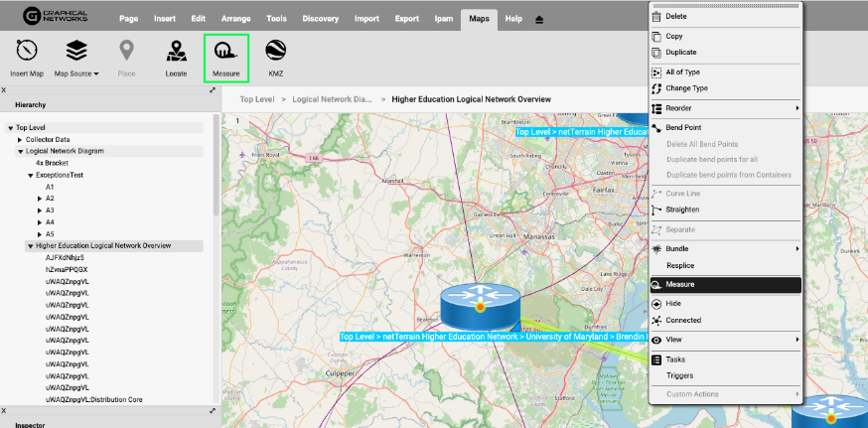868x428 pixels.
Task: Collapse the ExceptionsTest tree node
Action: coord(31,175)
